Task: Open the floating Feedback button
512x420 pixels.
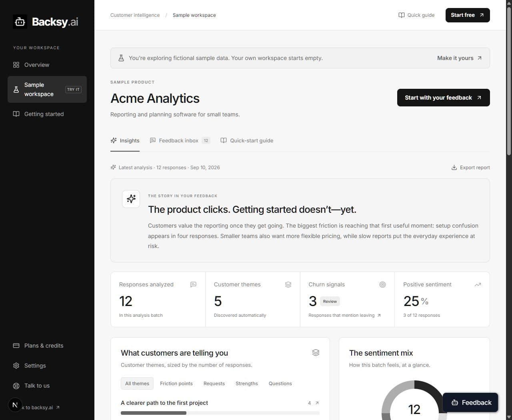Action: [x=470, y=403]
